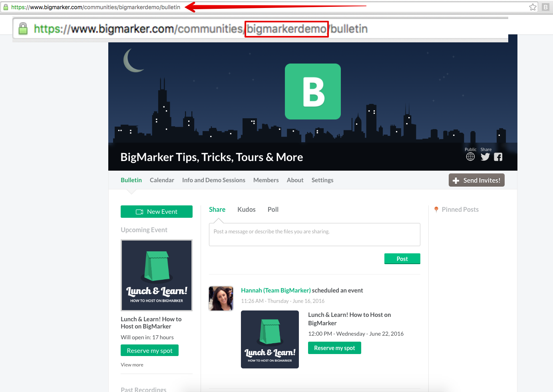This screenshot has height=392, width=553.
Task: Click the message text box to post
Action: [314, 235]
